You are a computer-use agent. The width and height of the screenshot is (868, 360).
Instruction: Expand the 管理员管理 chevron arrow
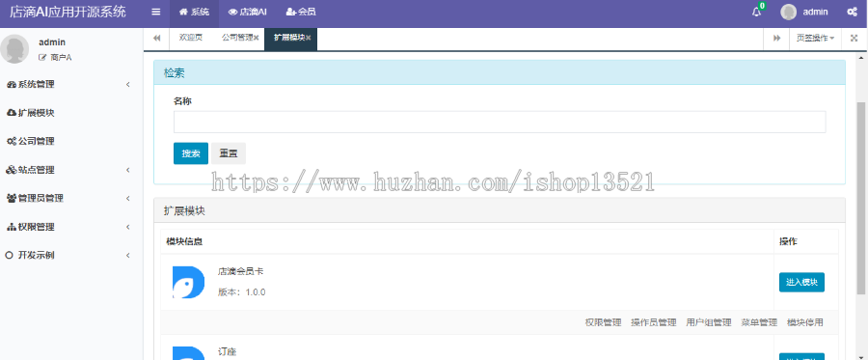click(128, 198)
